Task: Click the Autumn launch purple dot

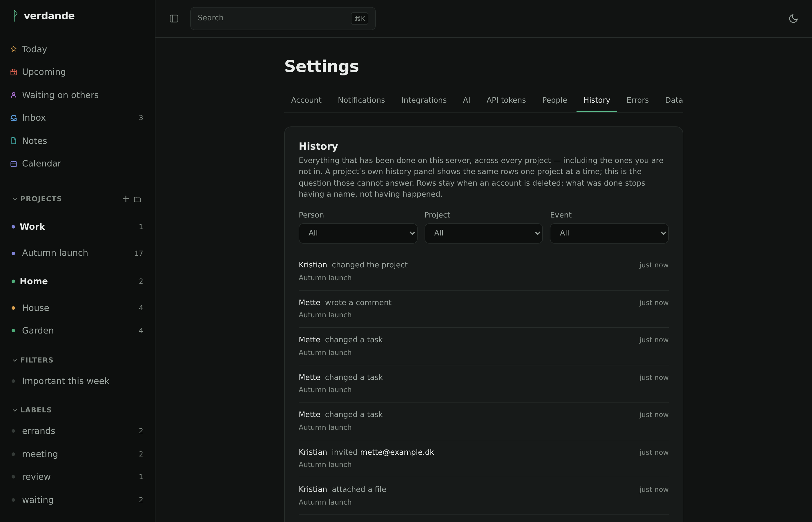Action: [13, 253]
